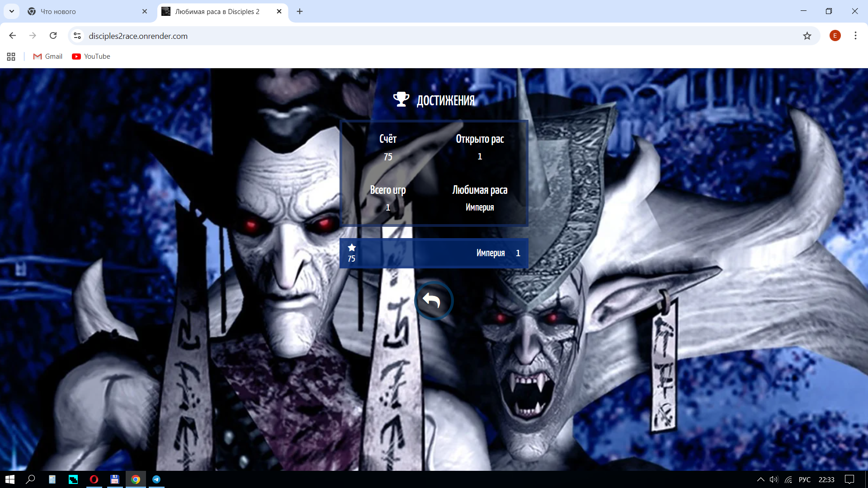Reload the disciples2race page

tap(53, 36)
